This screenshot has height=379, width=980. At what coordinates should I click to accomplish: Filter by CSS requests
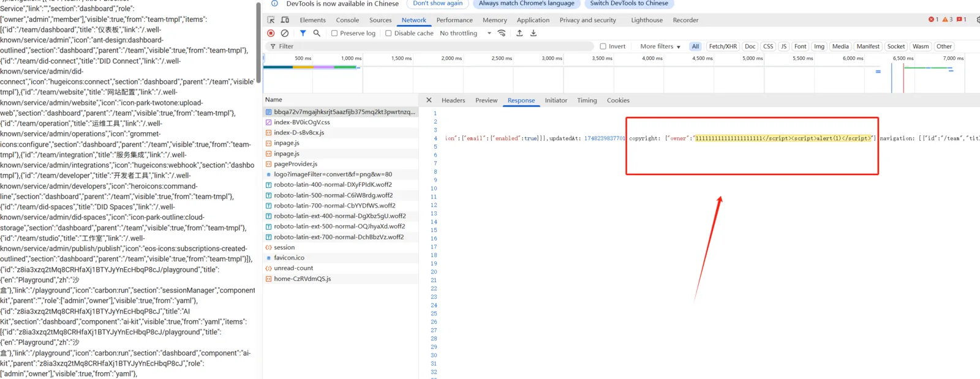(768, 47)
